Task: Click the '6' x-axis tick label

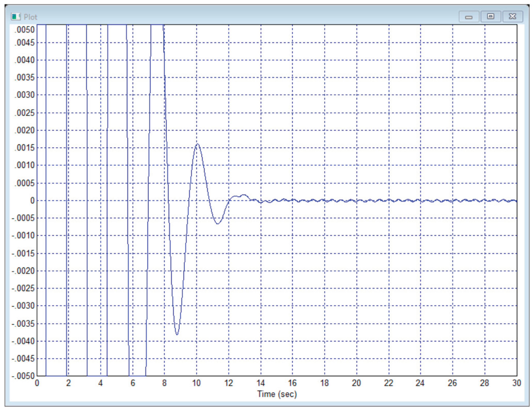Action: [133, 383]
